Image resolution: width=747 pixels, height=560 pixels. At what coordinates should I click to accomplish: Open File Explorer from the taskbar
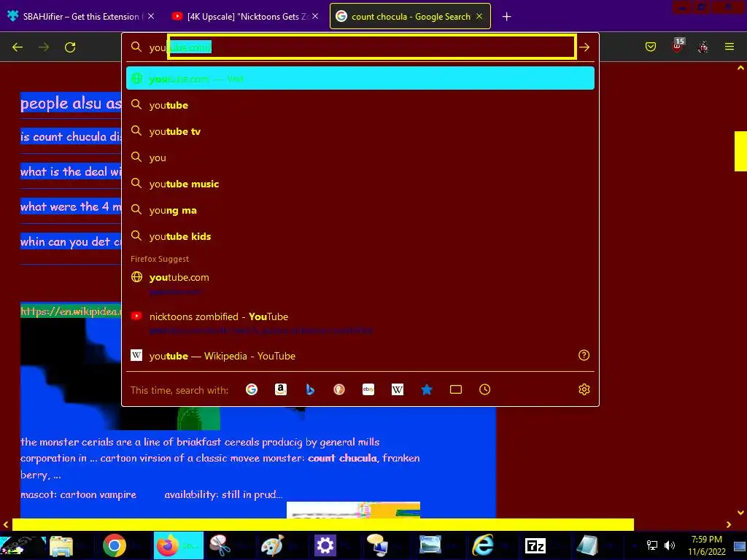61,545
